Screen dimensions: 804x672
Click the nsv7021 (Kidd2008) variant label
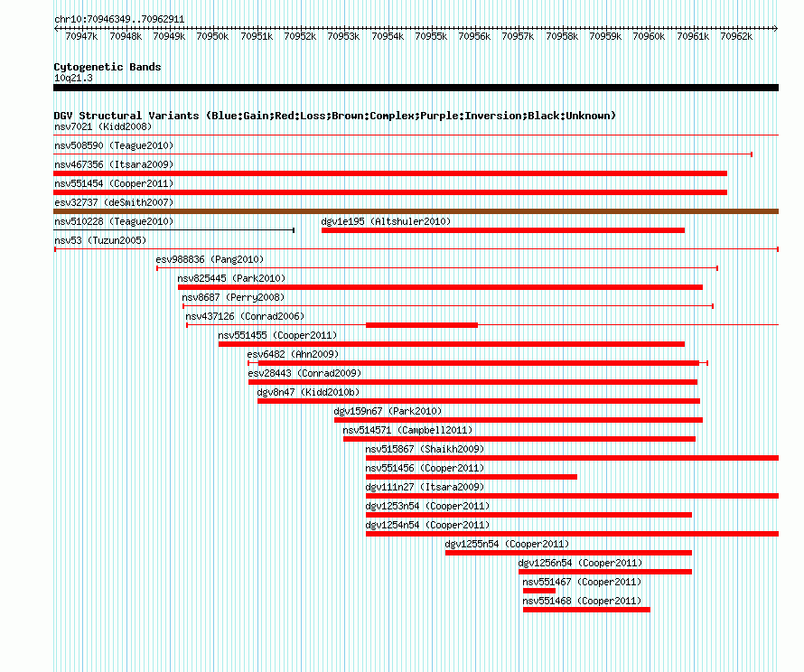point(103,126)
